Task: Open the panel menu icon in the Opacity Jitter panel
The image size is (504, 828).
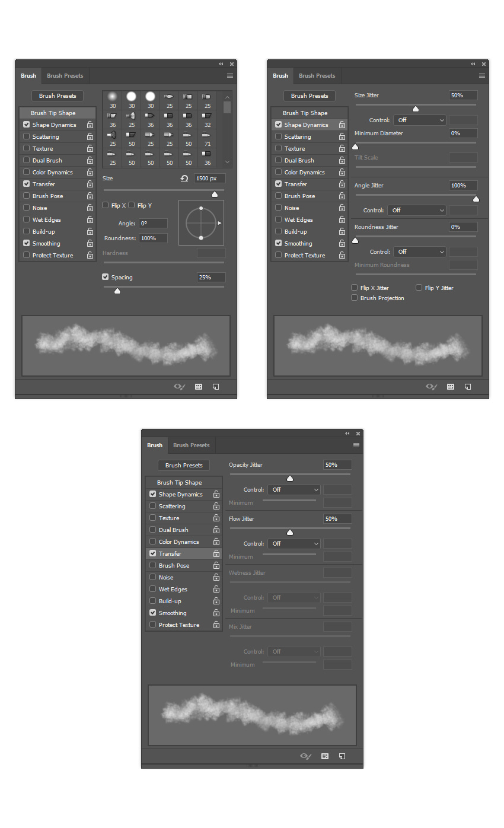Action: [x=356, y=445]
